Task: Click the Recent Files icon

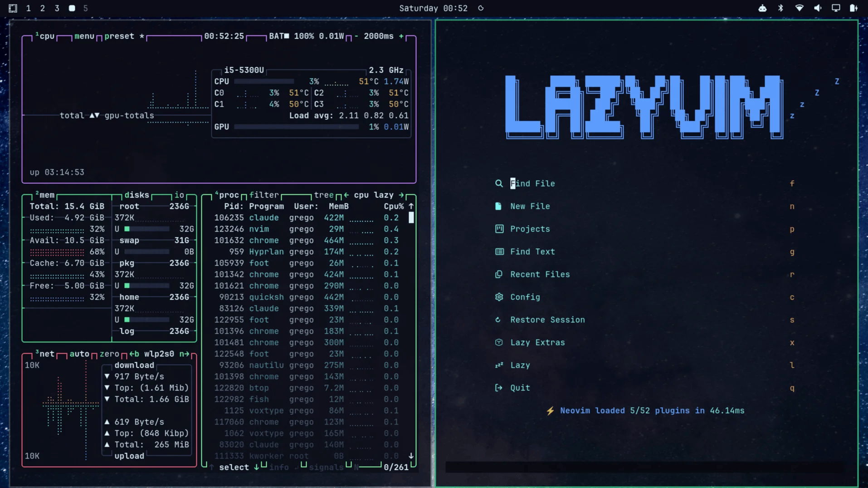Action: tap(499, 274)
